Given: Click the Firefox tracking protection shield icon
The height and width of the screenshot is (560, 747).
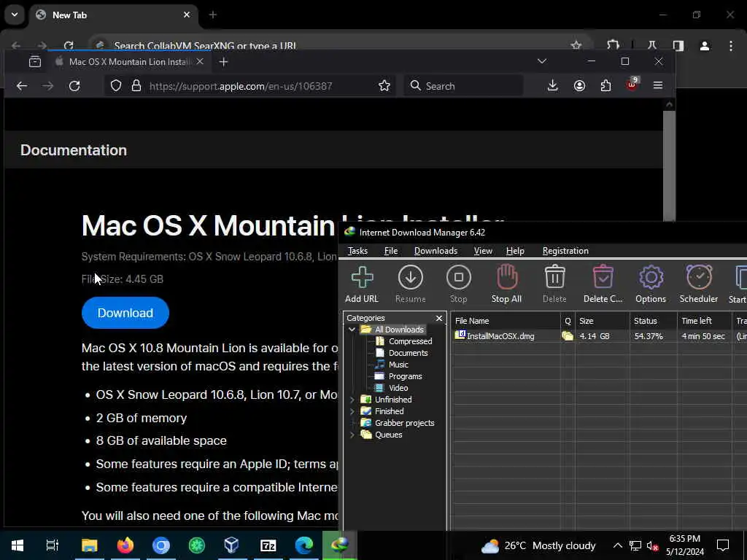Looking at the screenshot, I should (x=116, y=86).
